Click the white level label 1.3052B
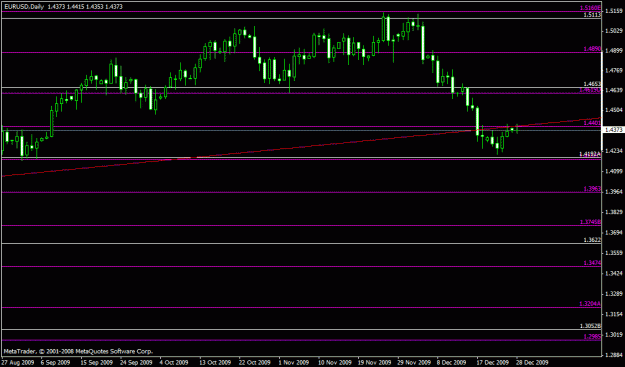This screenshot has height=367, width=625. click(590, 326)
